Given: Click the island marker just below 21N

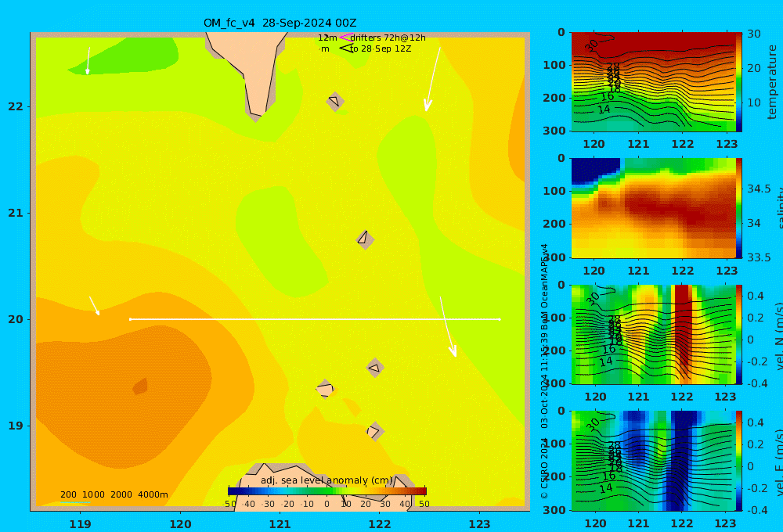Looking at the screenshot, I should (365, 239).
